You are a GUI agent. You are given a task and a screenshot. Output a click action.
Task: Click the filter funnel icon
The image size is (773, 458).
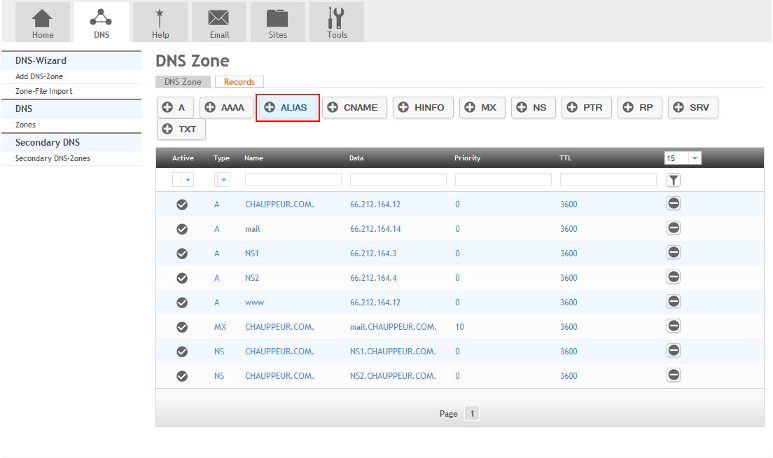(x=674, y=180)
